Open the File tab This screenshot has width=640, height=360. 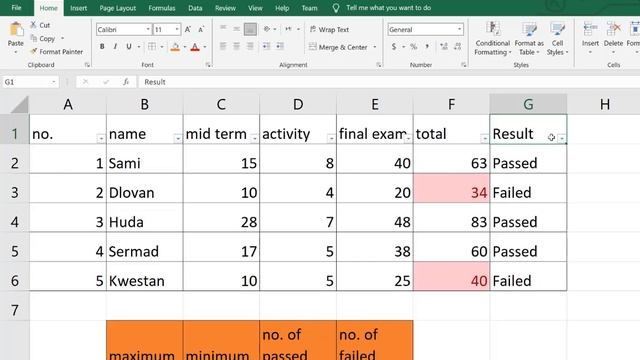point(16,8)
